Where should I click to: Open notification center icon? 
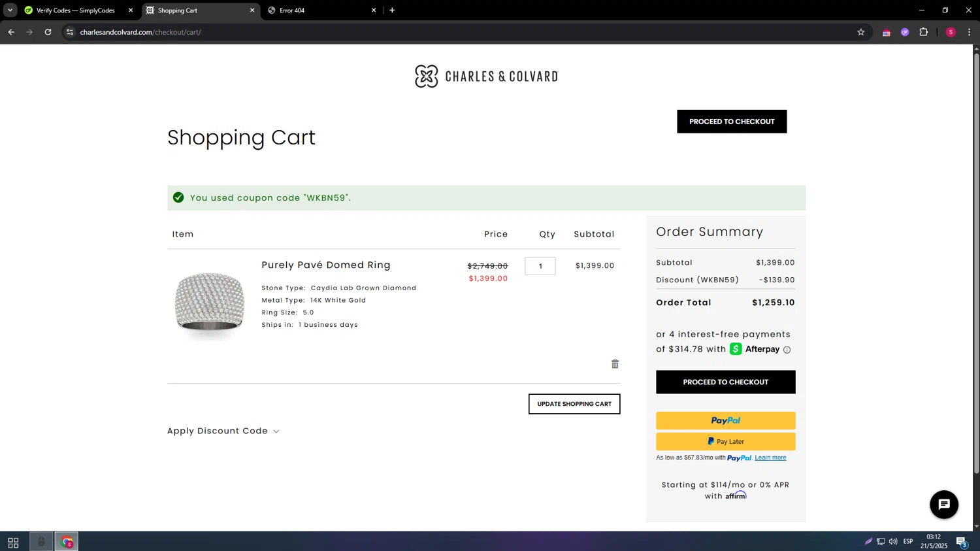(962, 542)
